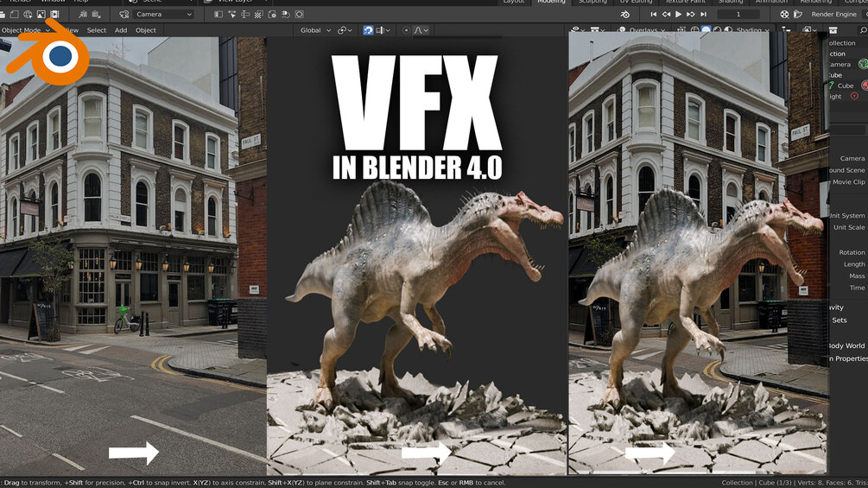Select the Camera row in the outliner
The image size is (868, 488).
click(839, 65)
